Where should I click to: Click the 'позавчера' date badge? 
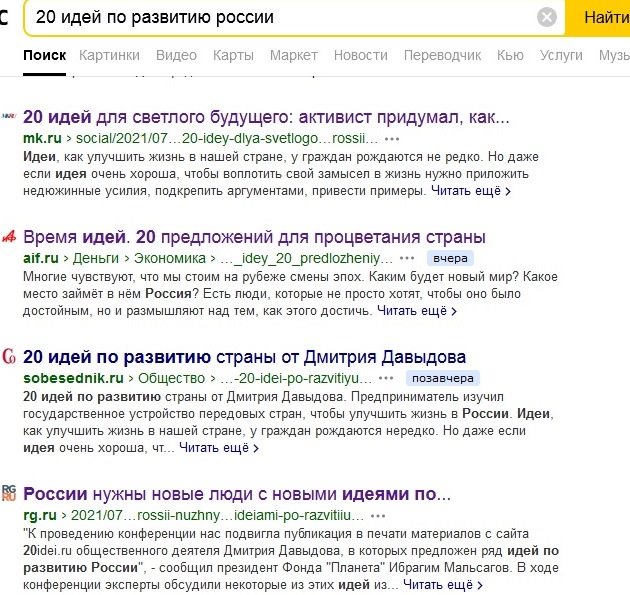click(x=443, y=378)
